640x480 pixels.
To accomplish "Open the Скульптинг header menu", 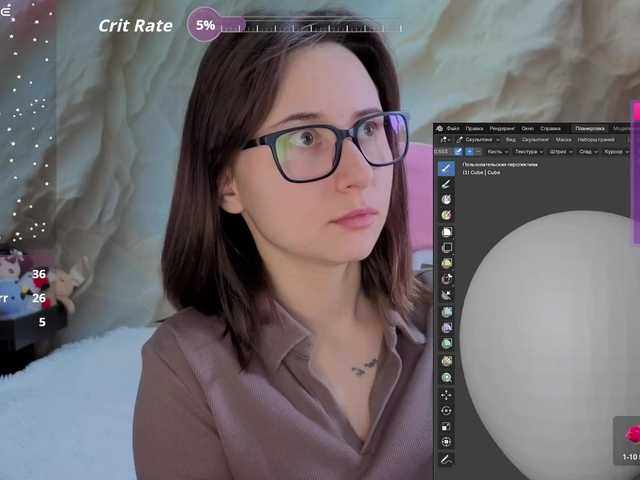I will [x=535, y=140].
